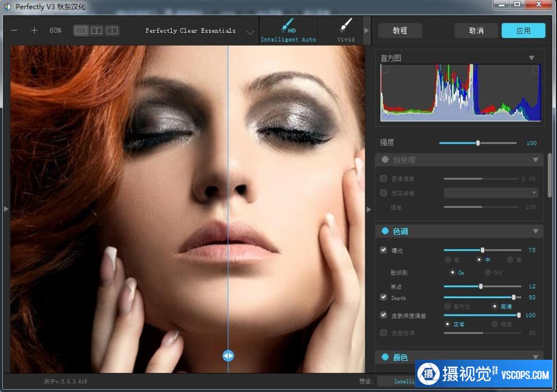Set face recognition radio to Off
Viewport: 557px width, 392px height.
point(488,272)
